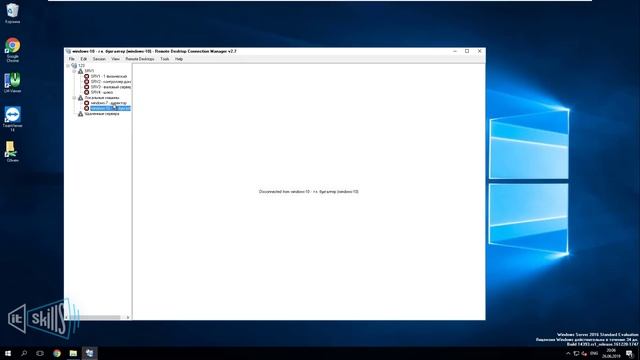The height and width of the screenshot is (360, 640).
Task: Open Google Chrome desktop shortcut
Action: (x=13, y=49)
